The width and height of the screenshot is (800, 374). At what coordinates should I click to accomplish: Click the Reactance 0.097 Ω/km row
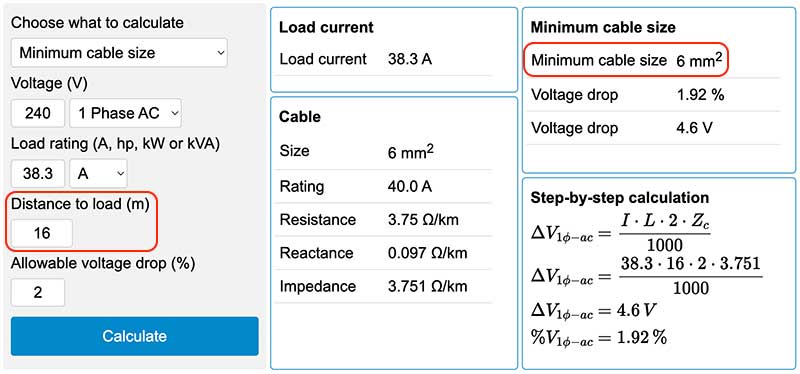point(383,253)
